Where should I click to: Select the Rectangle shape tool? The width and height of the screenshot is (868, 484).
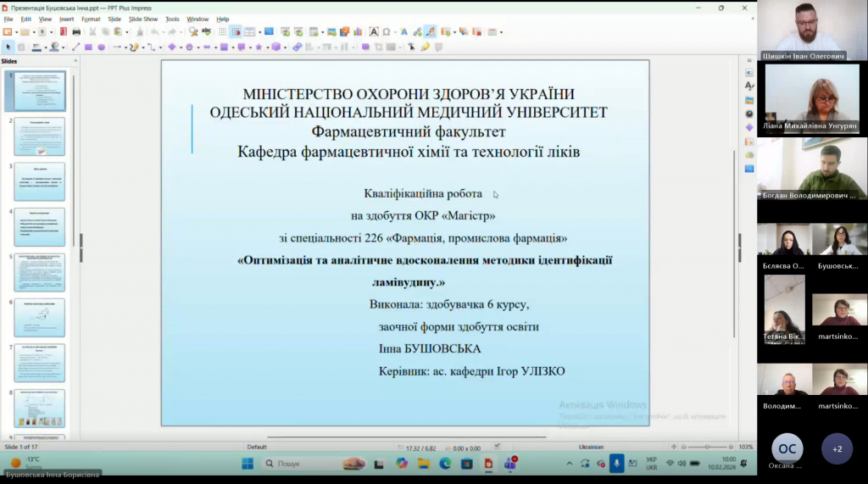(x=88, y=47)
